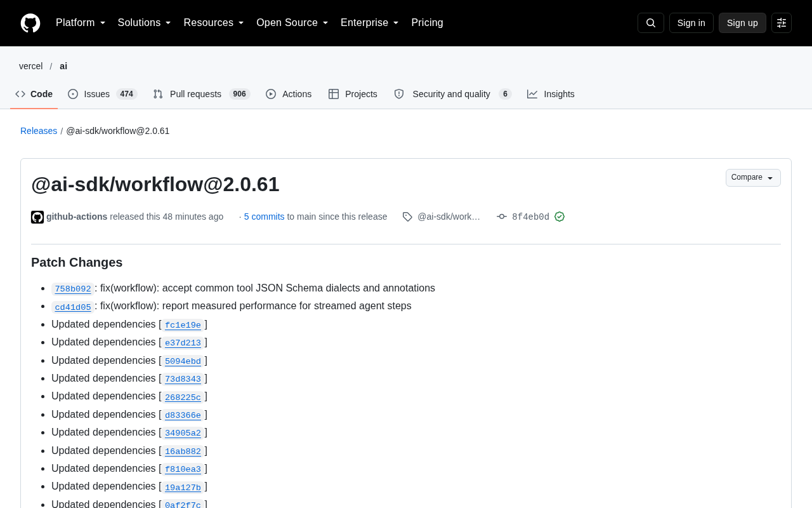Viewport: 812px width, 508px height.
Task: Open dependency commit 16ab882
Action: [183, 451]
